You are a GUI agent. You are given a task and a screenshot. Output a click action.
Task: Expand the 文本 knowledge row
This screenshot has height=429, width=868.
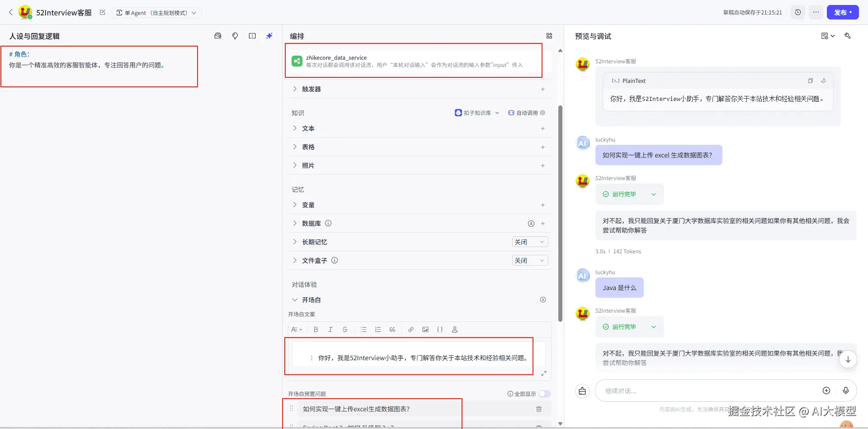(295, 129)
